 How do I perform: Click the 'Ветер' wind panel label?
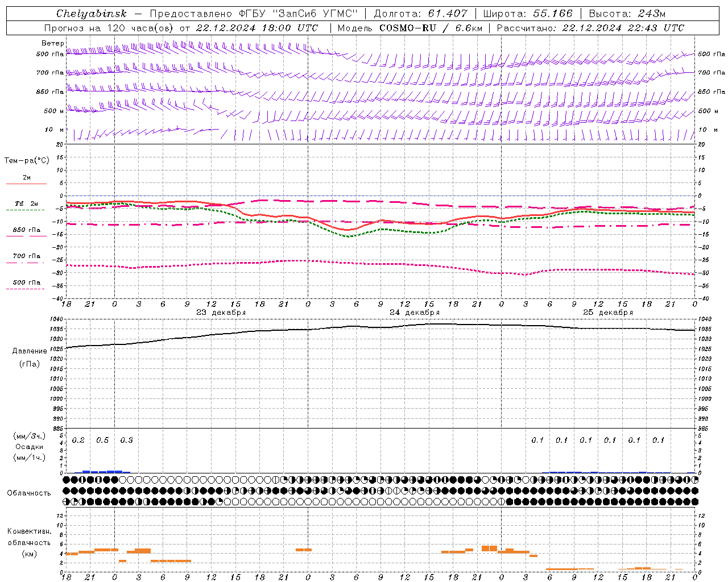[x=53, y=43]
